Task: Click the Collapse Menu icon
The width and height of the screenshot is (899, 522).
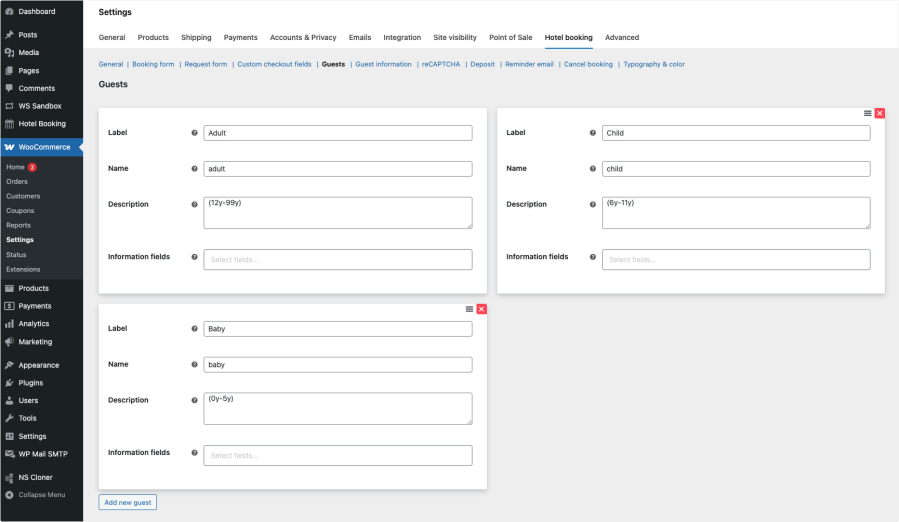Action: tap(9, 494)
